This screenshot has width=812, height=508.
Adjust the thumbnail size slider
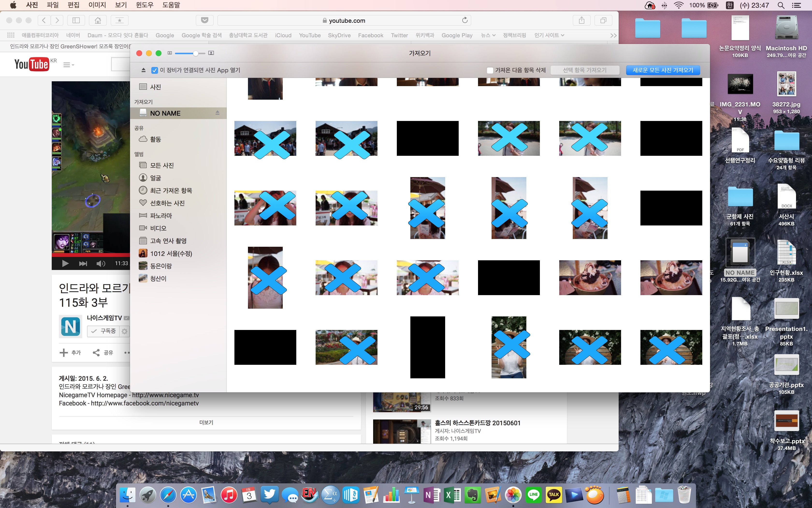coord(190,53)
